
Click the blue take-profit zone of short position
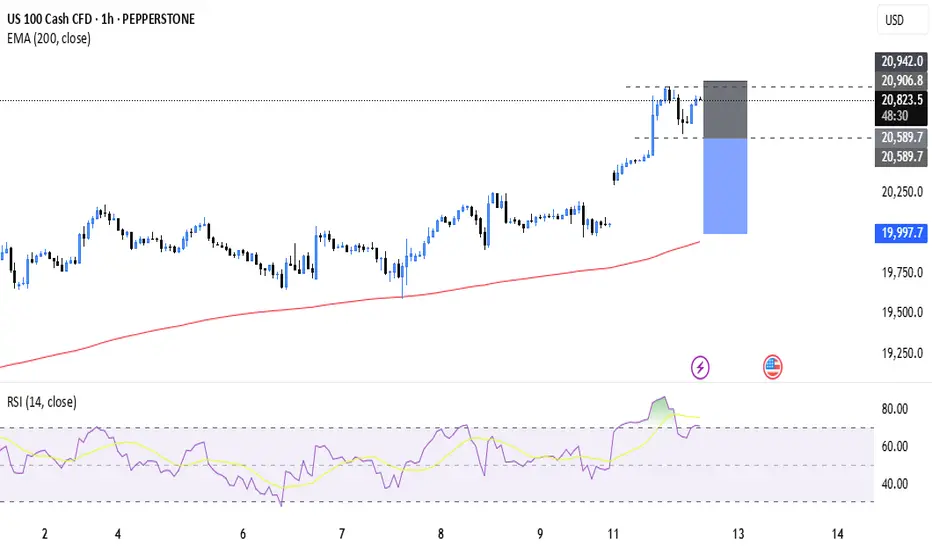[x=725, y=186]
